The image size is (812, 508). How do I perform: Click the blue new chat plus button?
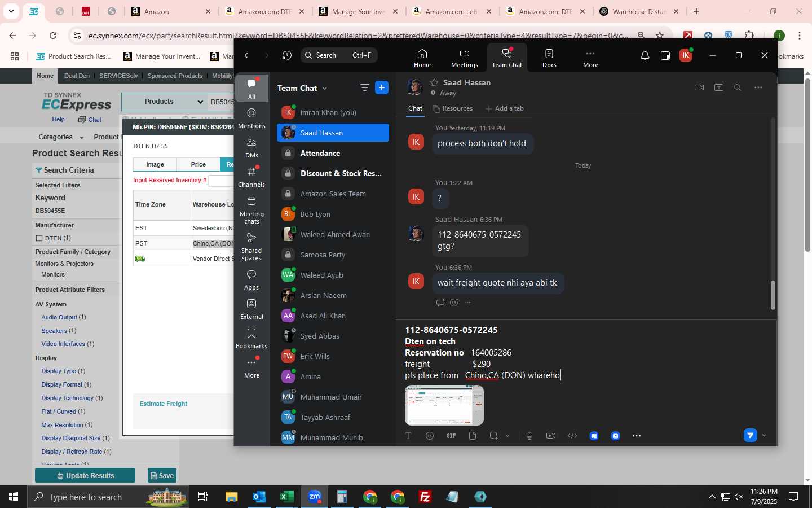click(x=382, y=87)
